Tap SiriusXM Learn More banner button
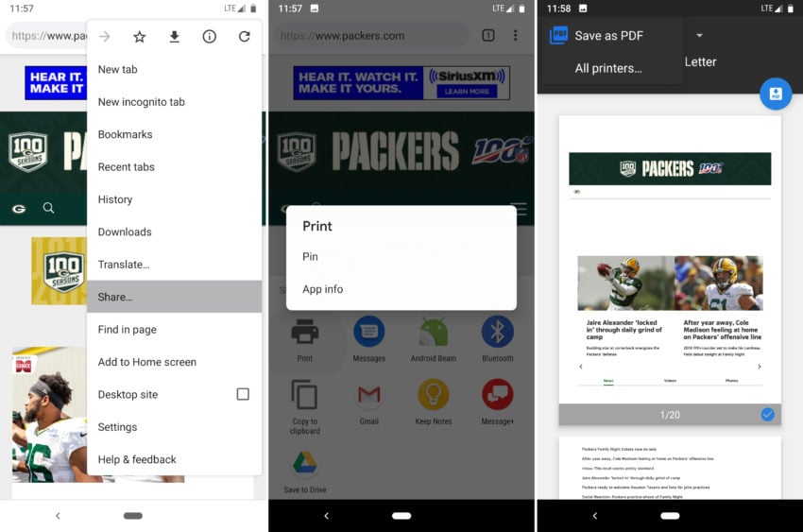 467,92
